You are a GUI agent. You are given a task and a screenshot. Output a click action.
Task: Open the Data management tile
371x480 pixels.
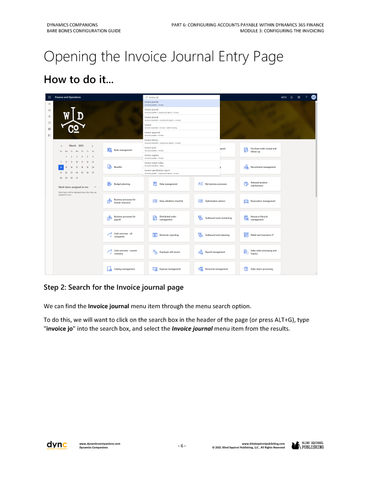tap(169, 184)
